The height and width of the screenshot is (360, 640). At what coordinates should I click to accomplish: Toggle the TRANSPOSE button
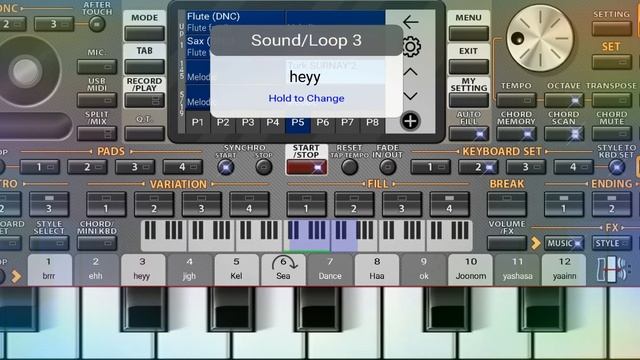612,100
